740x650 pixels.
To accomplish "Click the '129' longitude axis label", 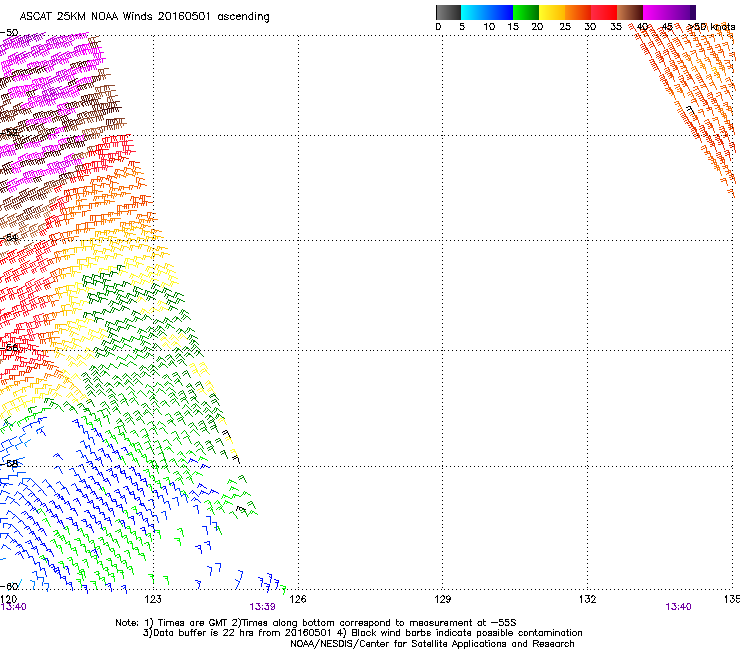I will [x=443, y=599].
